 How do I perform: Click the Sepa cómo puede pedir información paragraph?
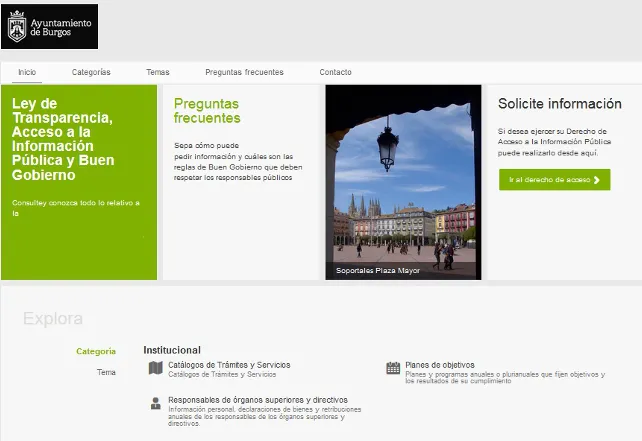tap(238, 161)
